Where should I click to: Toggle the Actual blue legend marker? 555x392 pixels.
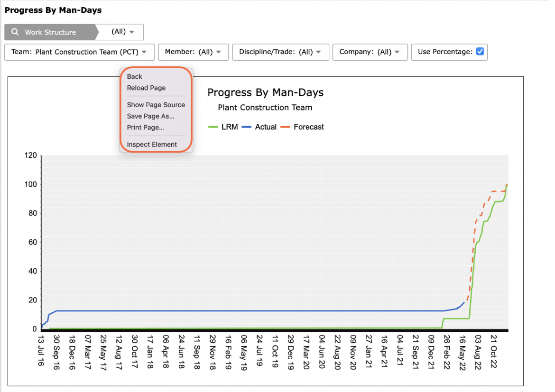click(x=246, y=127)
